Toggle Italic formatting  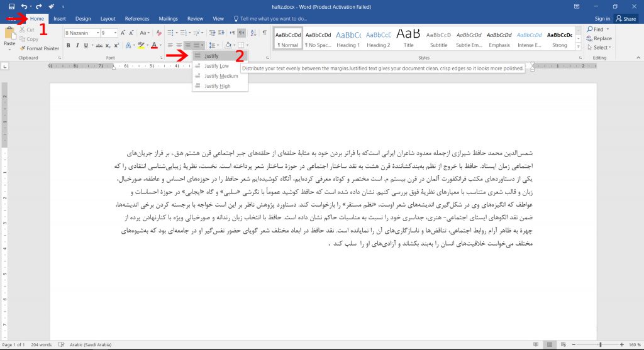coord(77,45)
